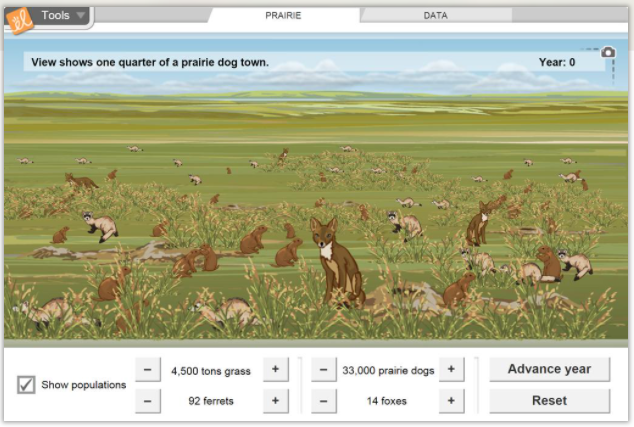Increase prairie dogs with the plus button

[451, 369]
